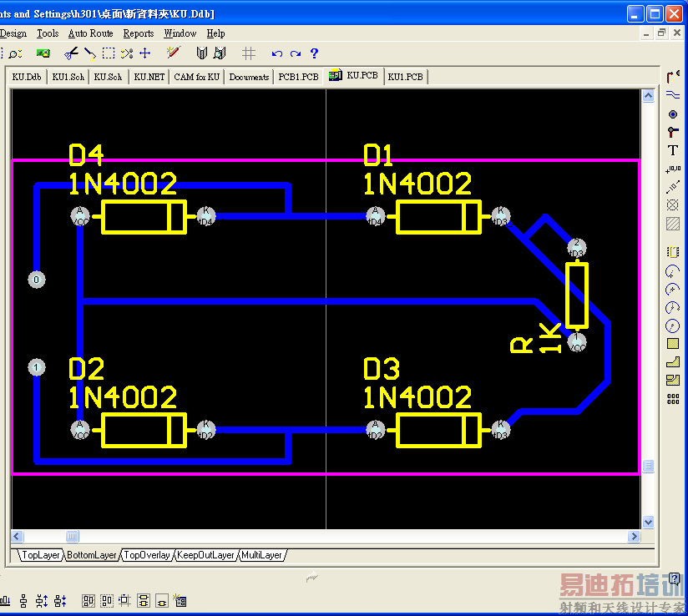
Task: Select the Place Pad tool icon
Action: pos(673,114)
